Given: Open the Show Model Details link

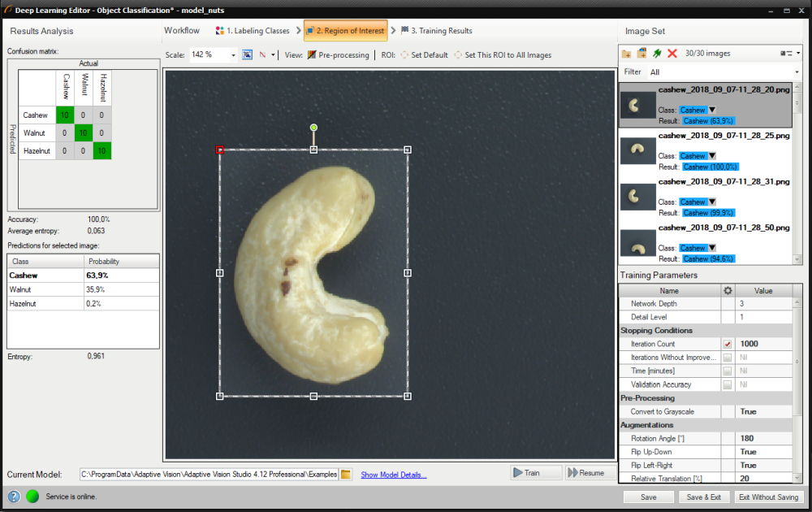Looking at the screenshot, I should 394,475.
